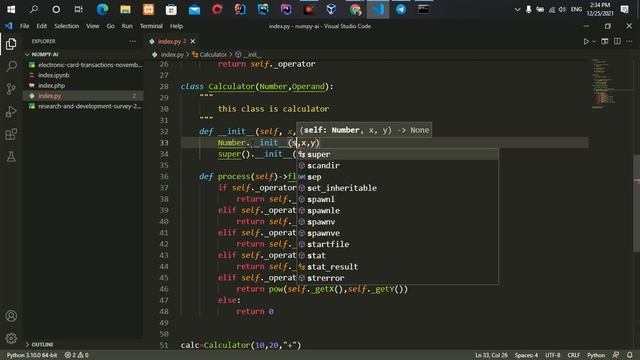Open research-and-development-survey file
The image size is (640, 360).
[x=83, y=106]
